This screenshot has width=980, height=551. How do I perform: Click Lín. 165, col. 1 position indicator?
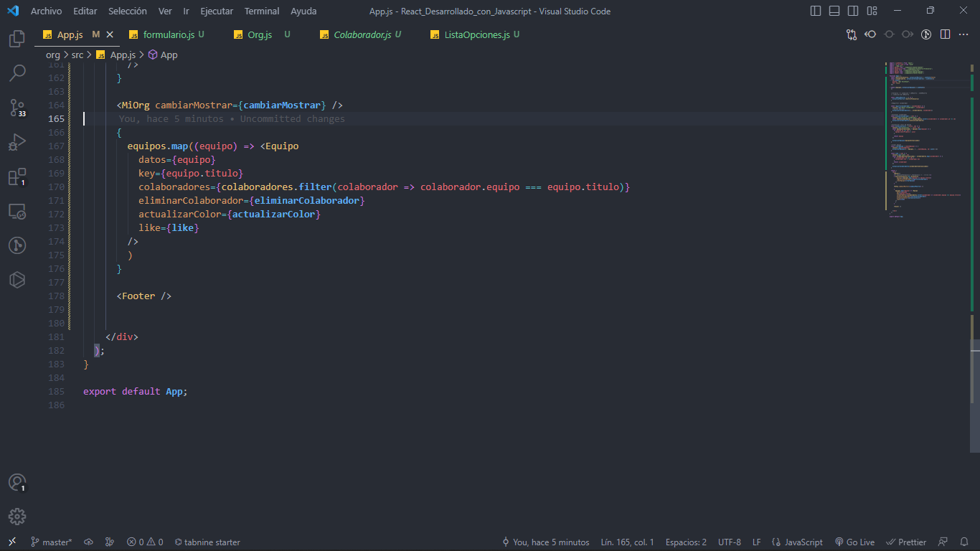coord(627,542)
